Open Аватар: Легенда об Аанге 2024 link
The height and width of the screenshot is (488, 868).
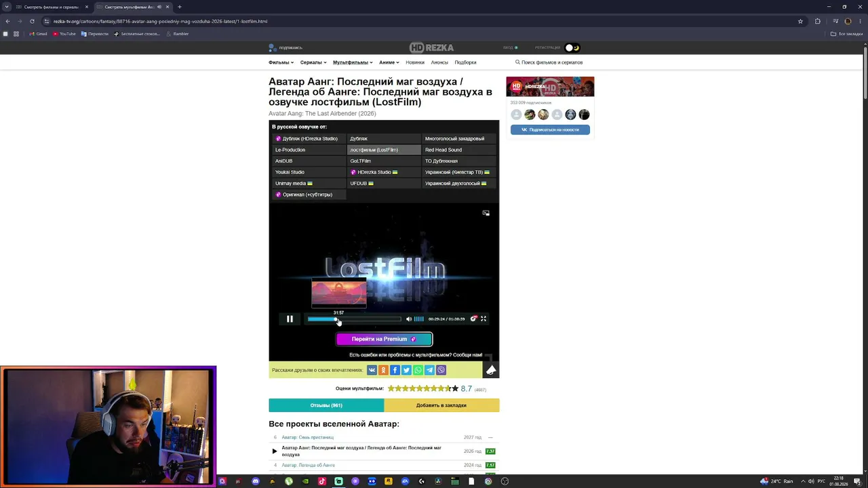pos(309,465)
